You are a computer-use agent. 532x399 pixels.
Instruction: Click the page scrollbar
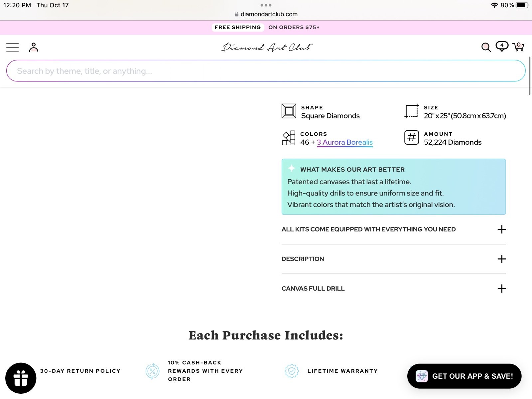pyautogui.click(x=529, y=76)
